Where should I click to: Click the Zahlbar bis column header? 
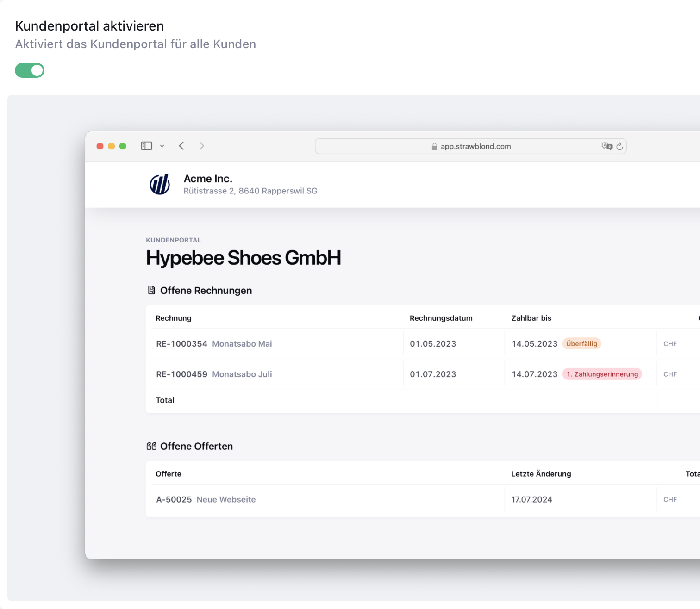tap(531, 318)
